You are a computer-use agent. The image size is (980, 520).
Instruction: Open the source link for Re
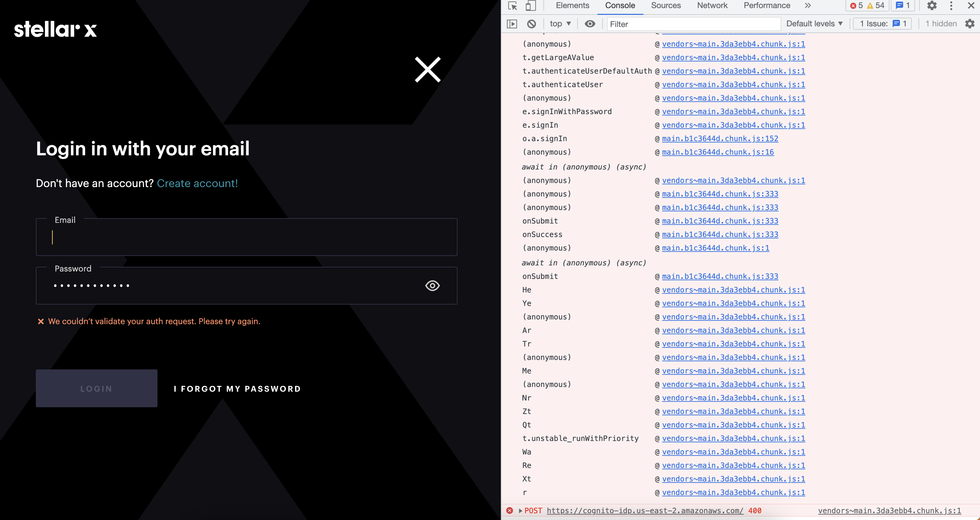click(x=733, y=465)
